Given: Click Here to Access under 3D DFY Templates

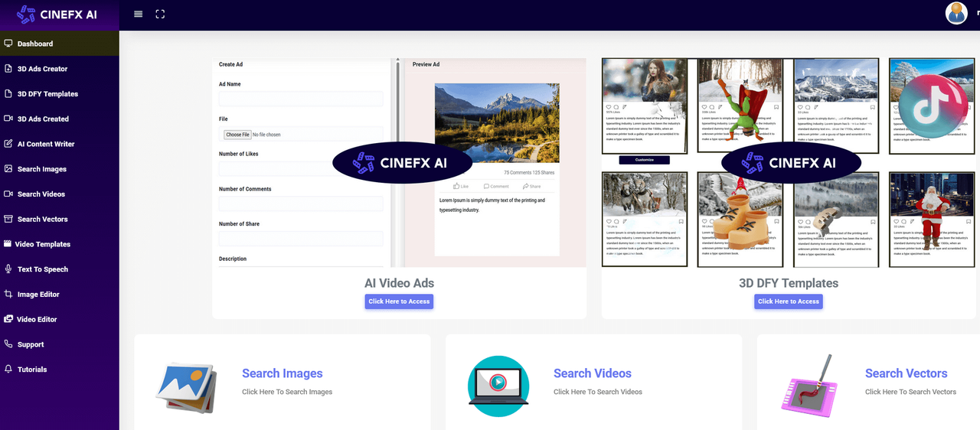Looking at the screenshot, I should click(x=789, y=301).
